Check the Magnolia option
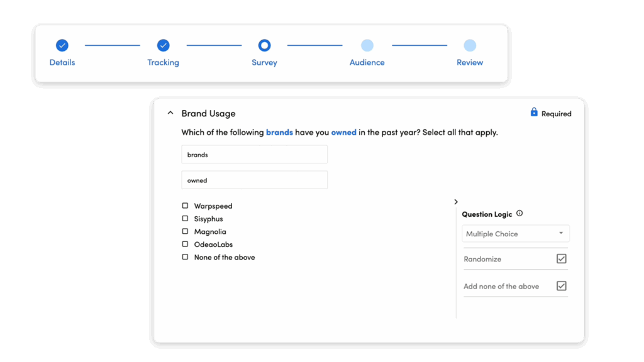The width and height of the screenshot is (644, 362). (186, 231)
